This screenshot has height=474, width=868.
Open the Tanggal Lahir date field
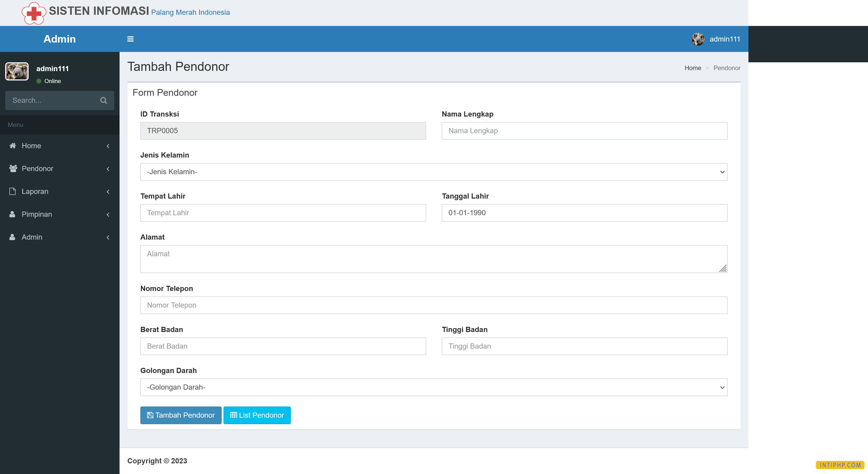tap(584, 213)
